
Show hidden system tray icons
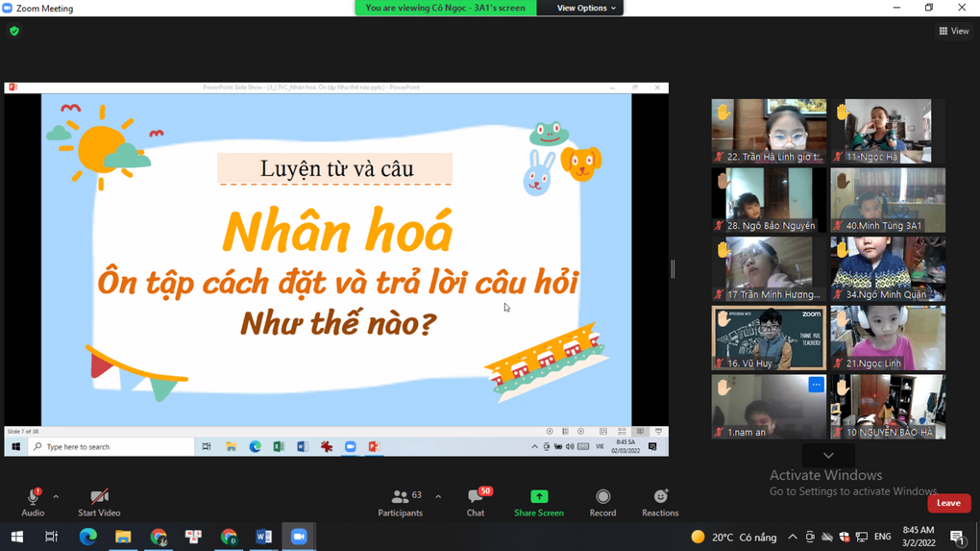click(792, 537)
